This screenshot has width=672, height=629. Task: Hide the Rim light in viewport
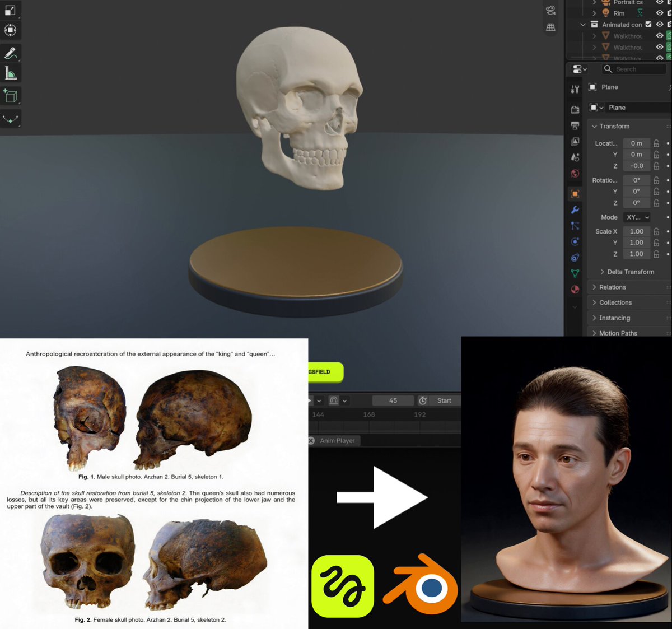point(660,13)
